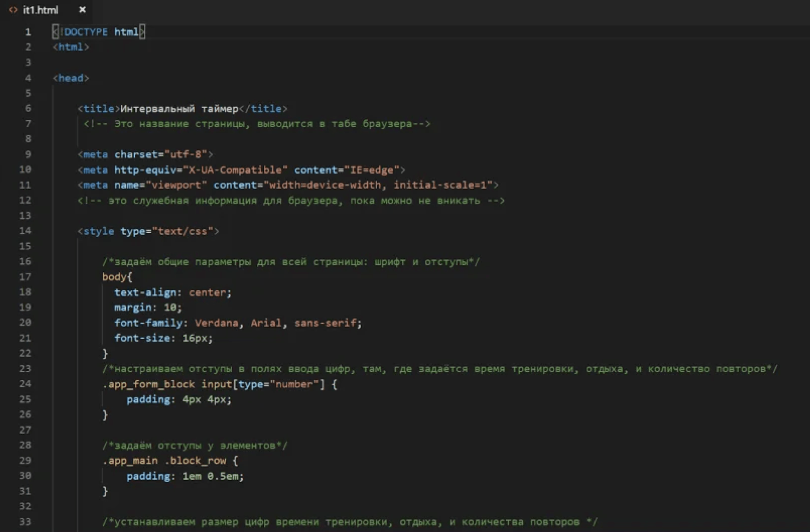810x532 pixels.
Task: Place cursor on the opening html tag
Action: 71,47
